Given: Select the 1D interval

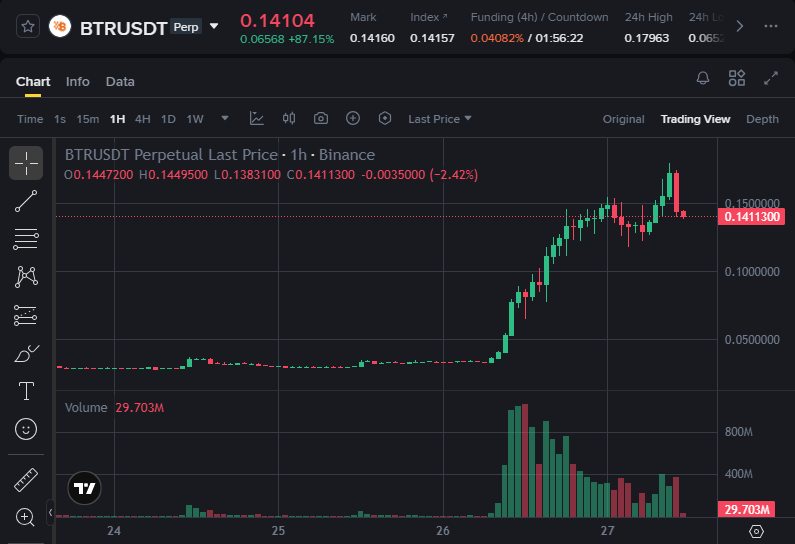Looking at the screenshot, I should (x=168, y=119).
